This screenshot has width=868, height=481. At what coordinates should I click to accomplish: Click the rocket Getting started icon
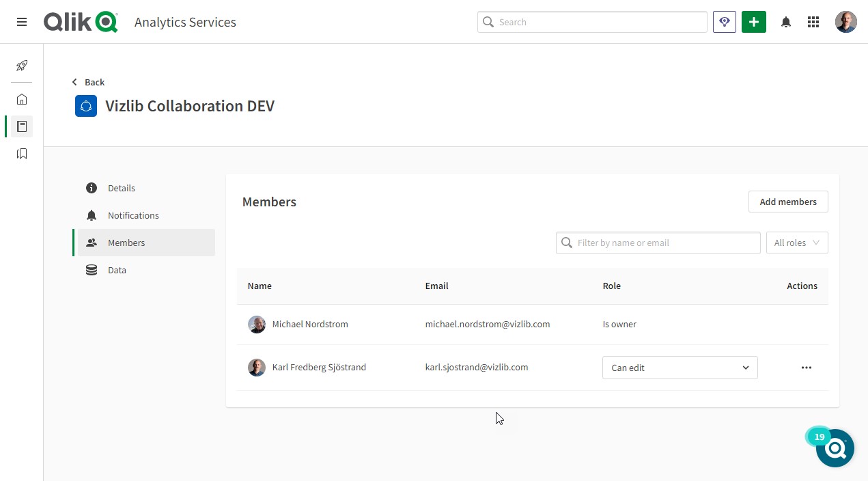[22, 66]
